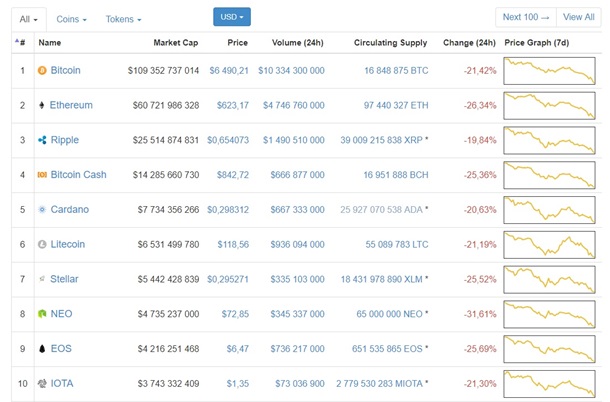Sort table by Market Cap column

(x=176, y=43)
